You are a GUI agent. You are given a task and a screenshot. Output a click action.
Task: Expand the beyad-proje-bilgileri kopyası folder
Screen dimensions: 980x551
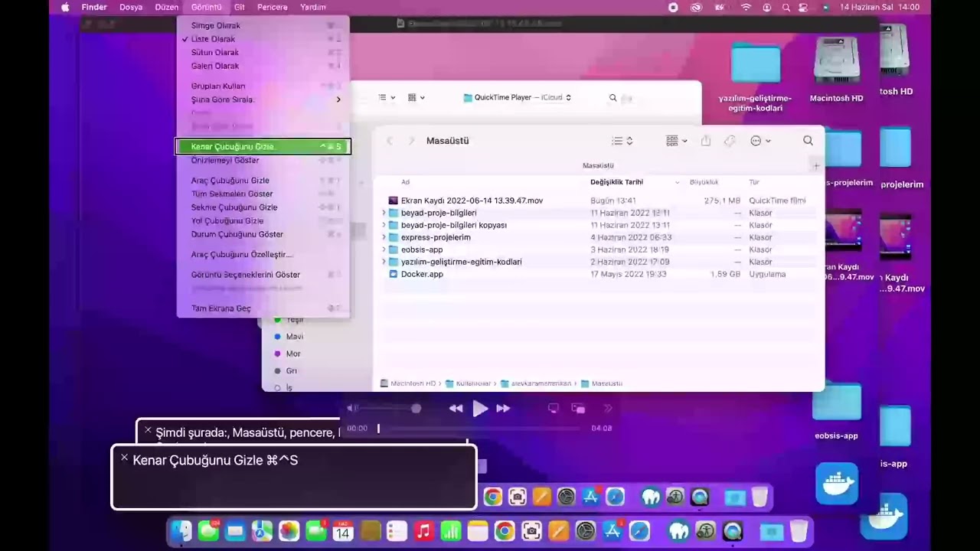384,225
